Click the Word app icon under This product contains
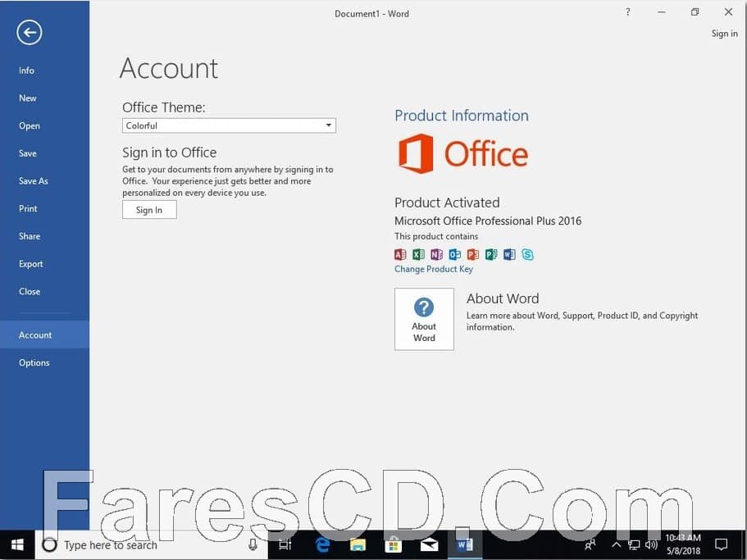Image resolution: width=747 pixels, height=560 pixels. point(509,254)
